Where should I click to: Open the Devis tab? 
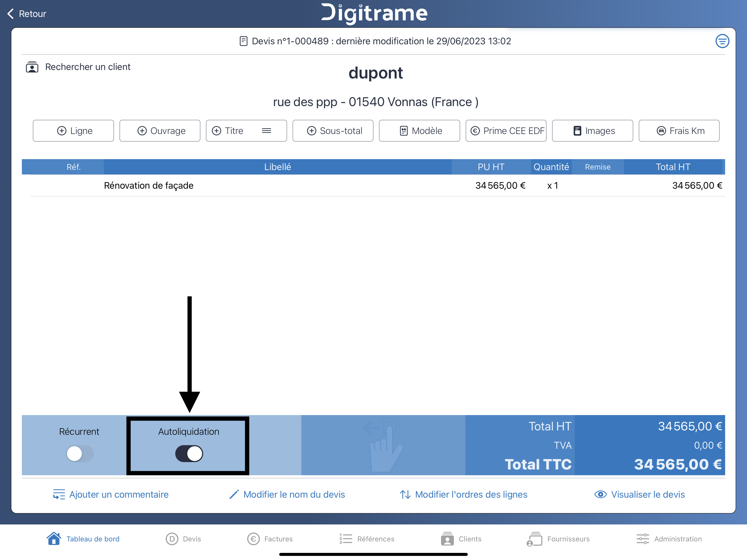[x=183, y=539]
